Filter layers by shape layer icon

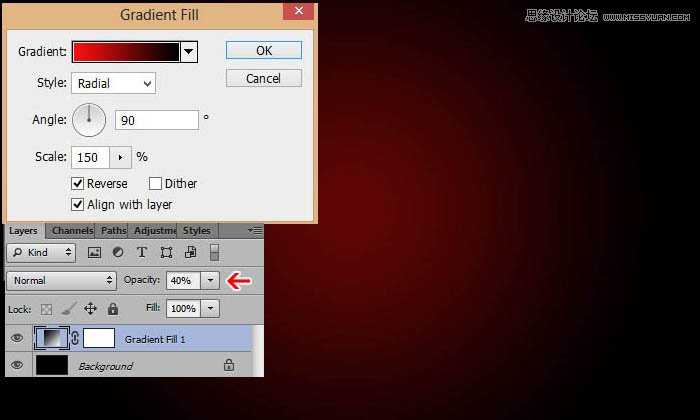coord(166,253)
